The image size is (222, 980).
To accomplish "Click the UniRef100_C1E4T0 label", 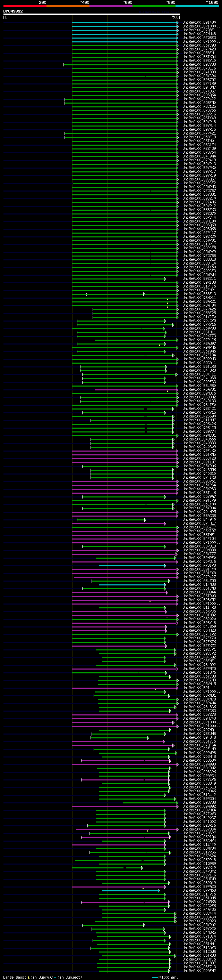I will tap(199, 844).
